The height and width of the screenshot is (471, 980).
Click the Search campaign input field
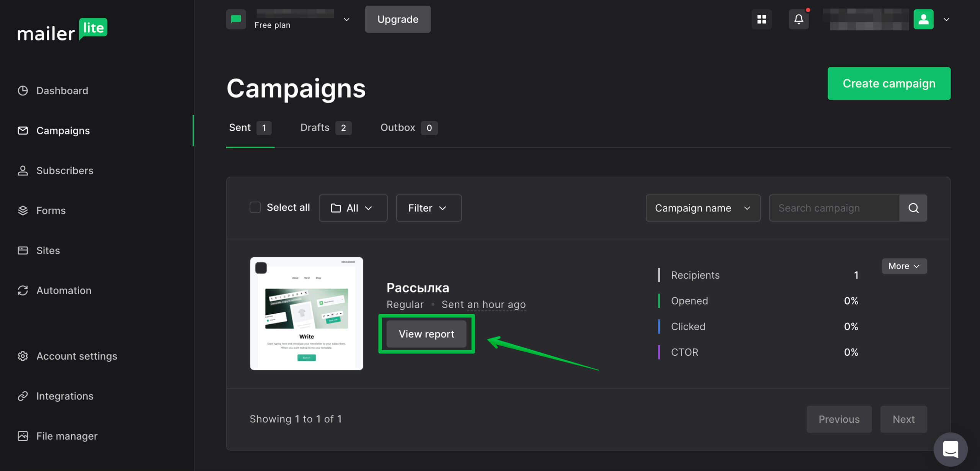(x=834, y=208)
